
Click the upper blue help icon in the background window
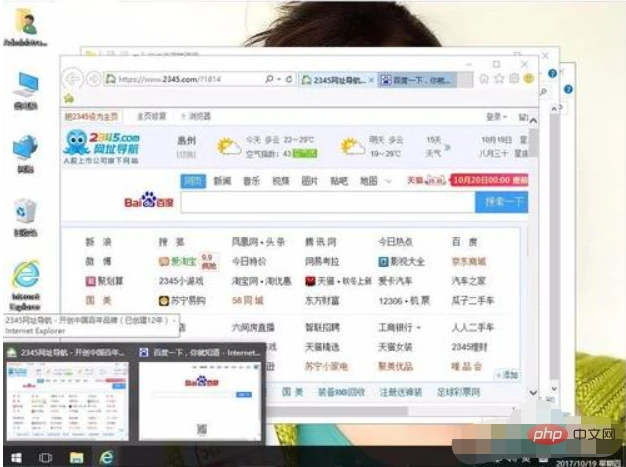pos(552,73)
